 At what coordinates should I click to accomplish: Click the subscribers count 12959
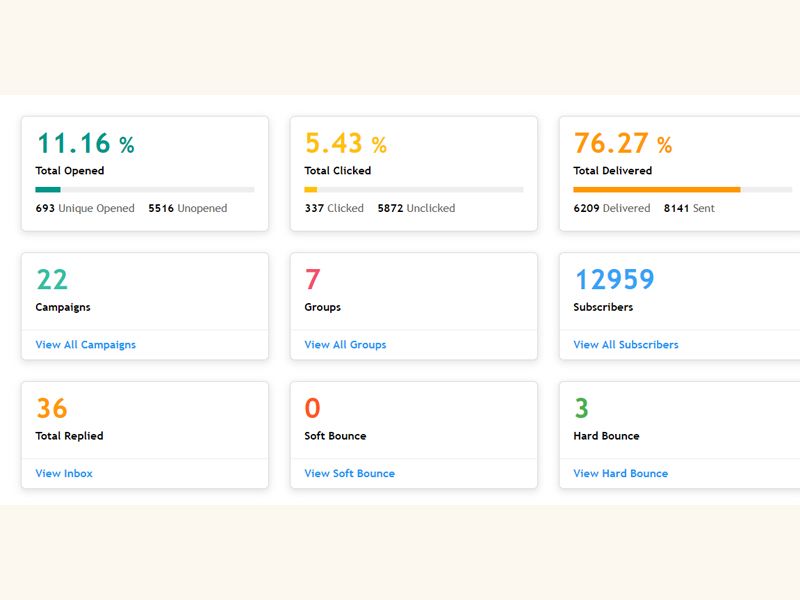[615, 280]
